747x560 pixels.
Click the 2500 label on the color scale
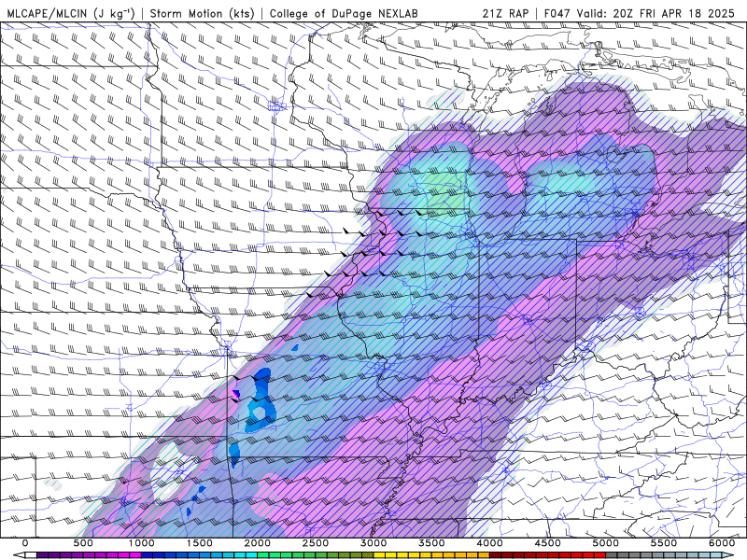316,543
